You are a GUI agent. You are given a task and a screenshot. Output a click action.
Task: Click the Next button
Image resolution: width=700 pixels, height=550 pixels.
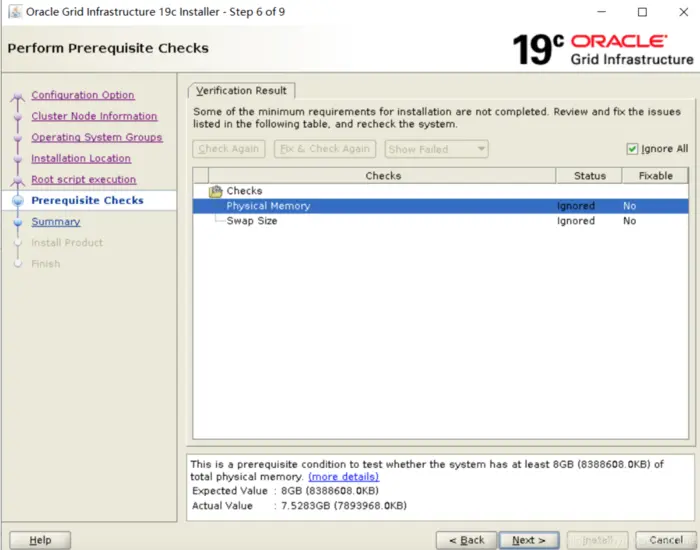529,540
